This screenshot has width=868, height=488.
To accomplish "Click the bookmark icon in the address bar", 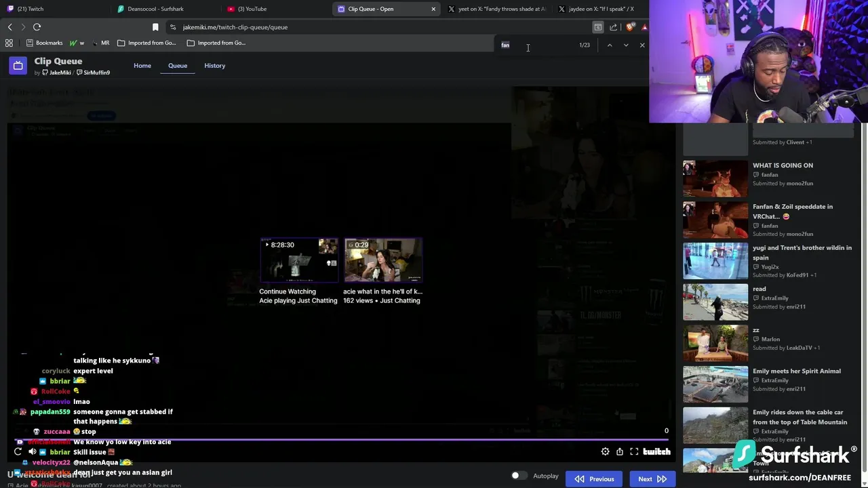I will click(x=155, y=27).
